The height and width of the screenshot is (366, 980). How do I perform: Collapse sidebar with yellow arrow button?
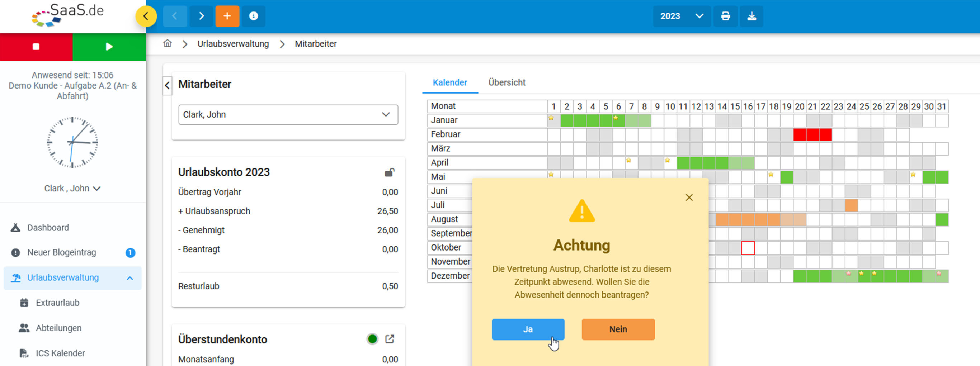pyautogui.click(x=146, y=16)
